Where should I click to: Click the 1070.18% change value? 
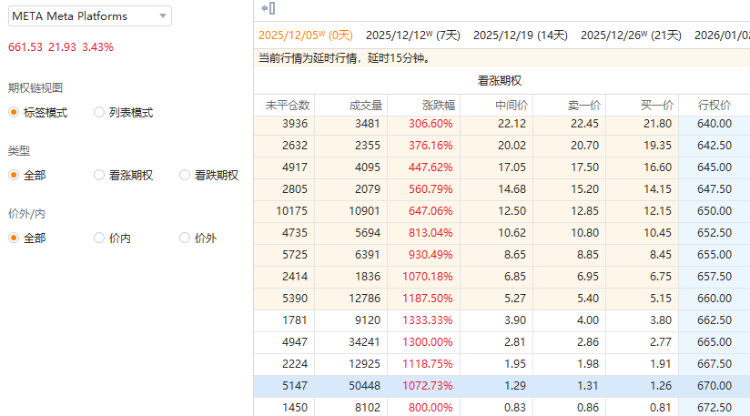pyautogui.click(x=428, y=276)
